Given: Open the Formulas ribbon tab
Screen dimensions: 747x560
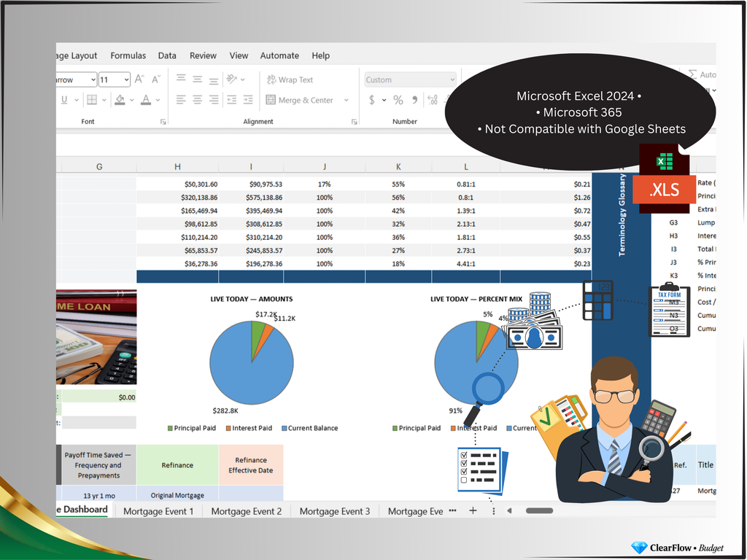Looking at the screenshot, I should click(x=128, y=55).
